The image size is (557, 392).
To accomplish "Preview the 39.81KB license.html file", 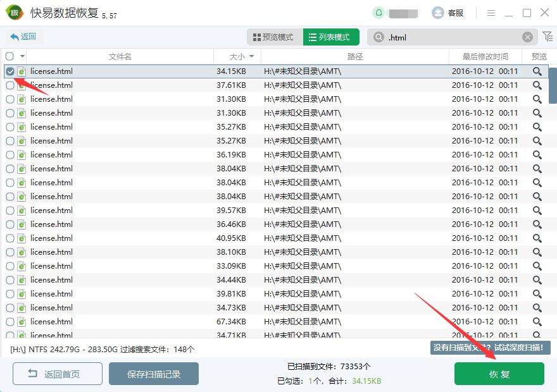I will (537, 294).
